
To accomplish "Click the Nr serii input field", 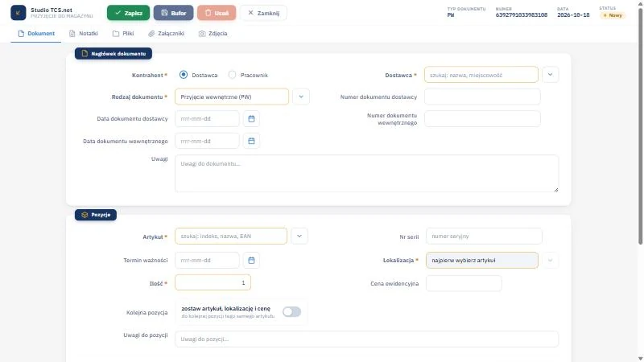I will (x=484, y=236).
